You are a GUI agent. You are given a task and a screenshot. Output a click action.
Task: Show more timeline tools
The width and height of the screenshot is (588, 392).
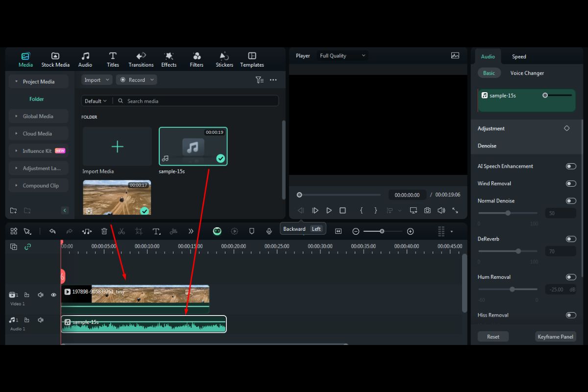coord(191,231)
